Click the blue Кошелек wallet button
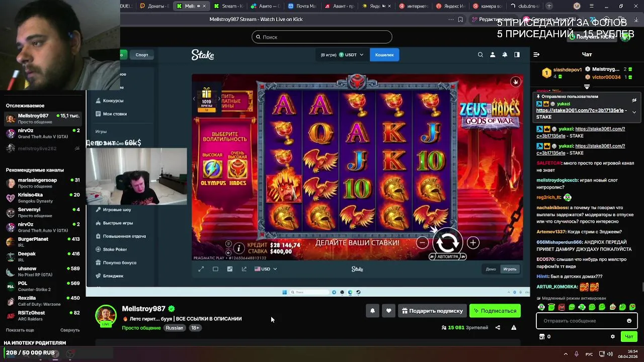 coord(384,55)
